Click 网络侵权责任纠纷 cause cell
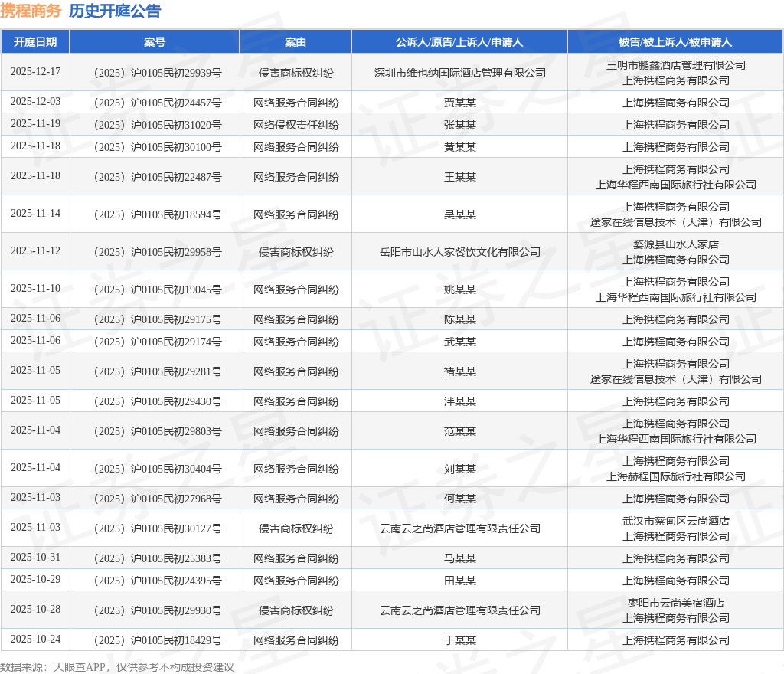The image size is (784, 674). (296, 125)
